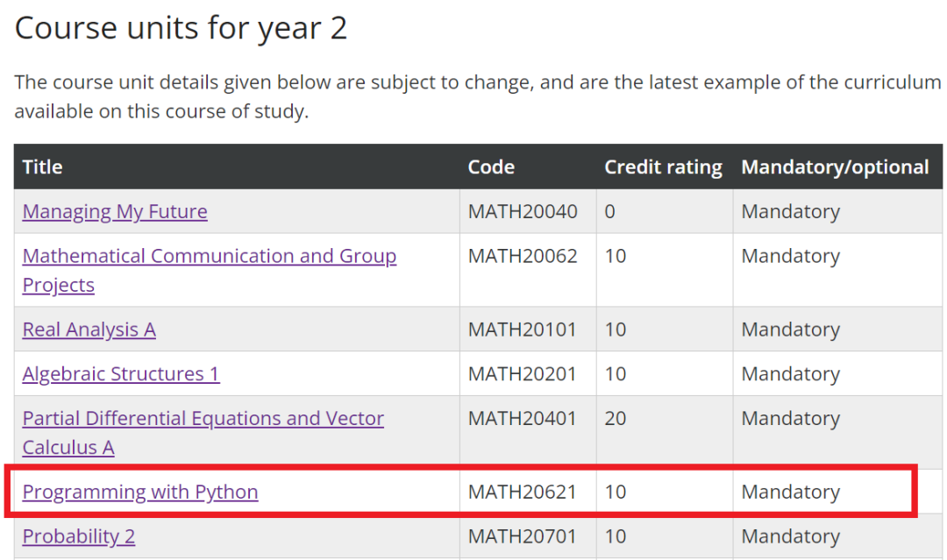Click the MATH20621 code cell

click(x=523, y=493)
